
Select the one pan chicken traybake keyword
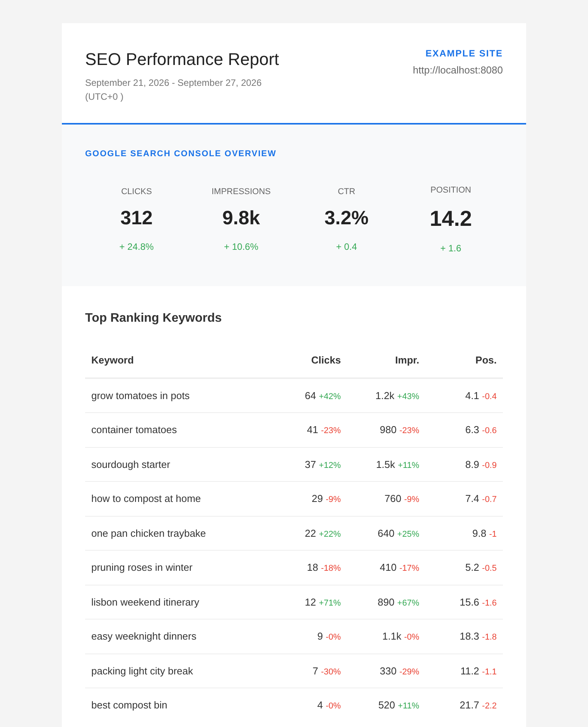(x=149, y=533)
